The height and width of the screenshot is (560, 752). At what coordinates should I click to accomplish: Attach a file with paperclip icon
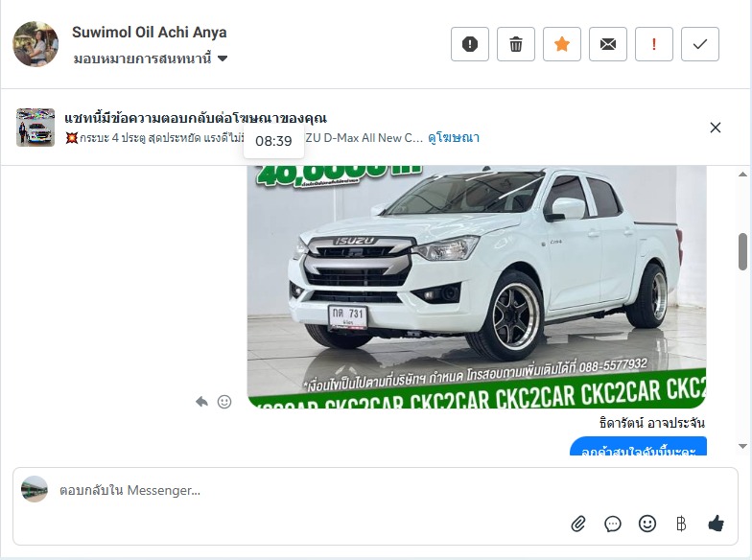point(578,524)
